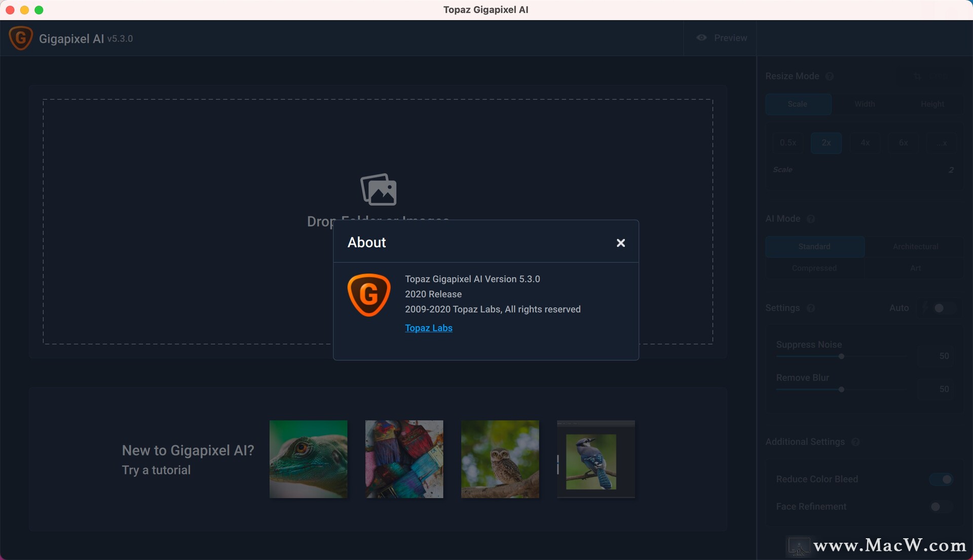This screenshot has width=973, height=560.
Task: Choose the 6x scale option
Action: coord(903,143)
